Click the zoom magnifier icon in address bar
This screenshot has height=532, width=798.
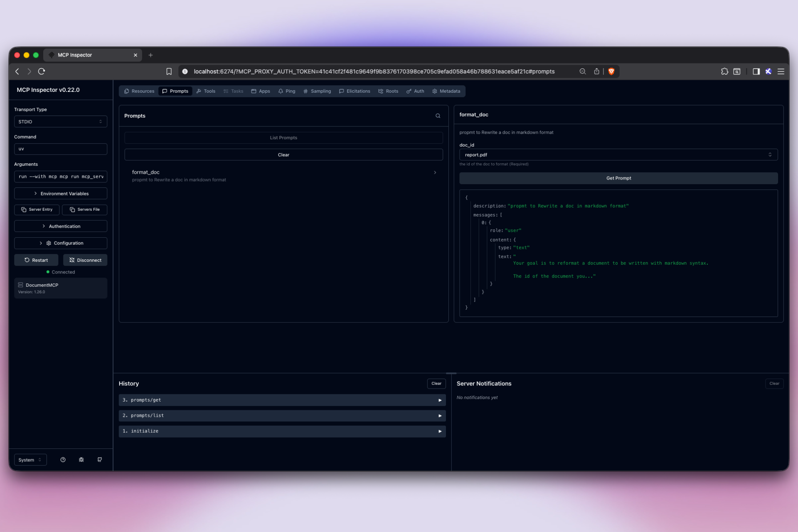583,71
